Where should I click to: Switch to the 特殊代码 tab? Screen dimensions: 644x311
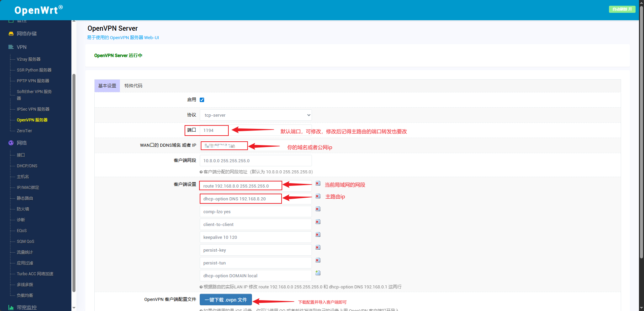click(133, 86)
